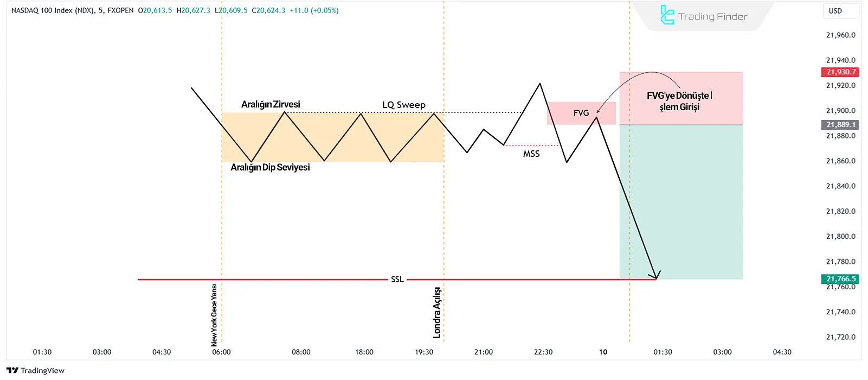
Task: Select the Aralığın Dip Seviyesi label
Action: click(x=270, y=167)
